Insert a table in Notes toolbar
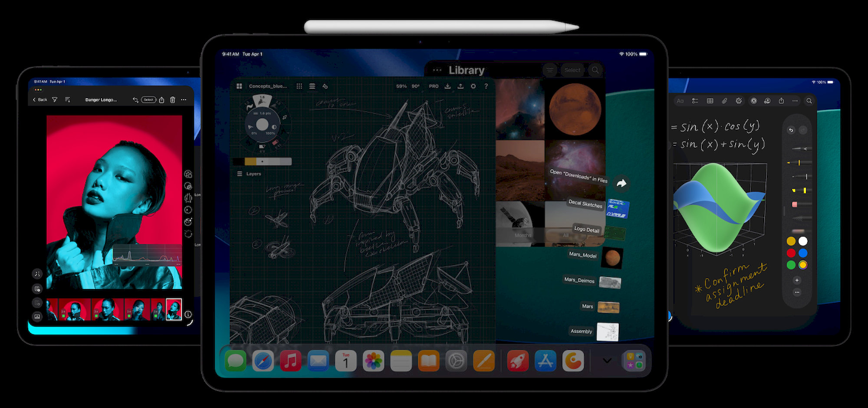This screenshot has width=868, height=408. pos(710,101)
